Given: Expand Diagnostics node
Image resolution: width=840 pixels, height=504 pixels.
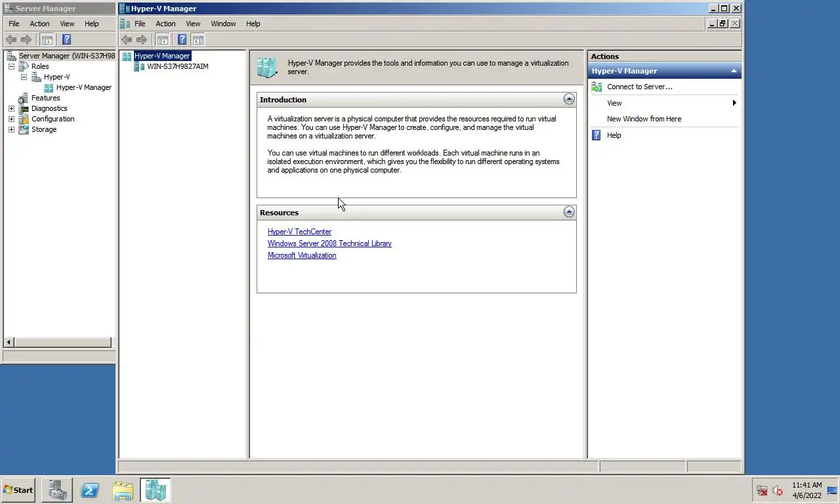Looking at the screenshot, I should coord(11,108).
